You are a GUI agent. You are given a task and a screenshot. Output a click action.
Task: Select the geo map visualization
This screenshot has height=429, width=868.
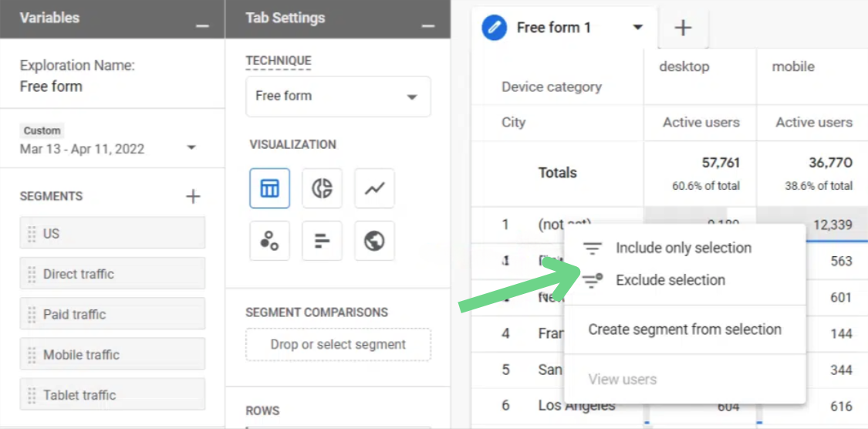click(x=375, y=241)
